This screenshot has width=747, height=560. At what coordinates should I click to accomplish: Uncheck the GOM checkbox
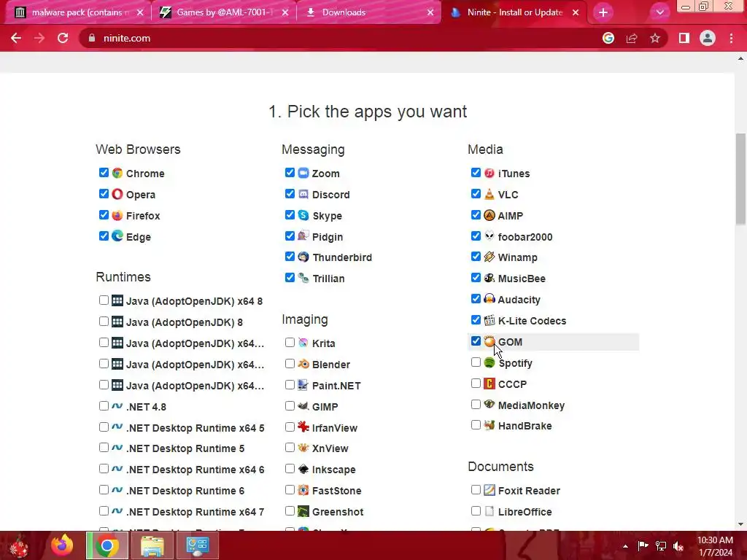[x=476, y=341]
